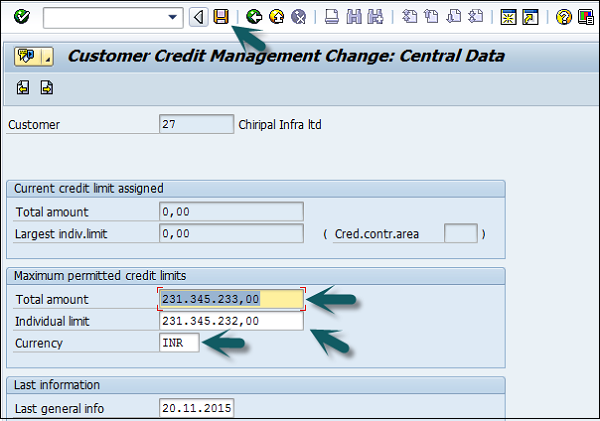Go to First Page icon
The width and height of the screenshot is (600, 421).
coord(409,17)
